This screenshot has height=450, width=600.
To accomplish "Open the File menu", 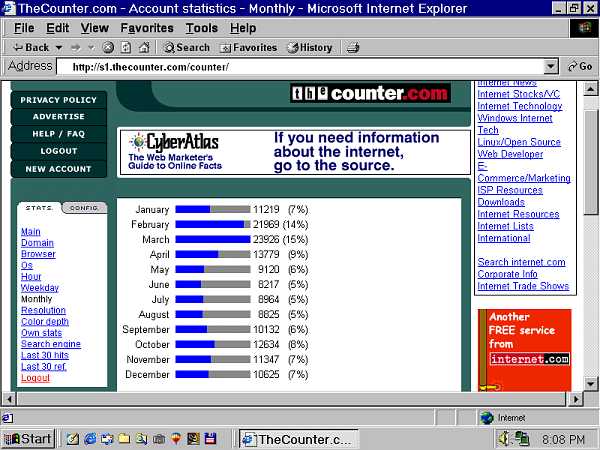I will 24,28.
